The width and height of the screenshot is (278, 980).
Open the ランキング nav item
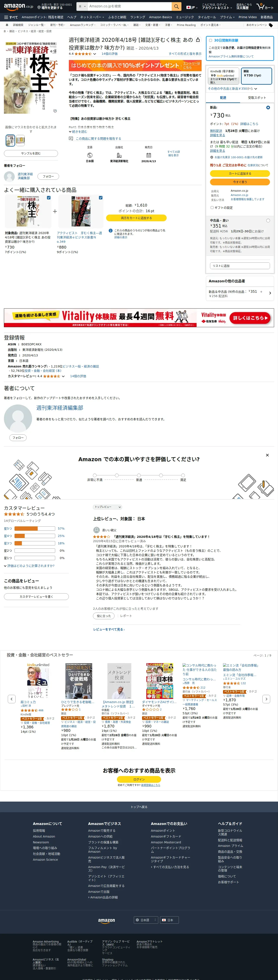pyautogui.click(x=138, y=17)
